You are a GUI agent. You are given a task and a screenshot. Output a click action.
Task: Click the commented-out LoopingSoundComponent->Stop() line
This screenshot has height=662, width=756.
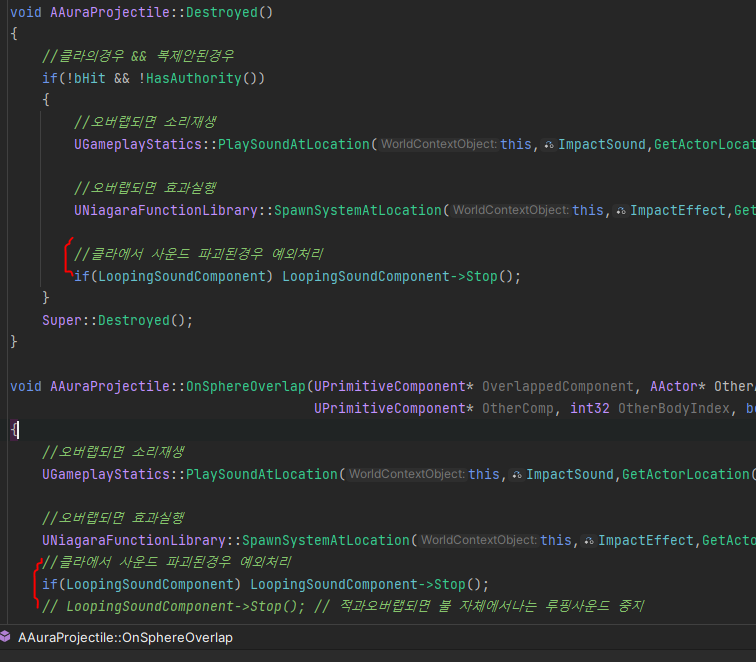click(x=343, y=606)
